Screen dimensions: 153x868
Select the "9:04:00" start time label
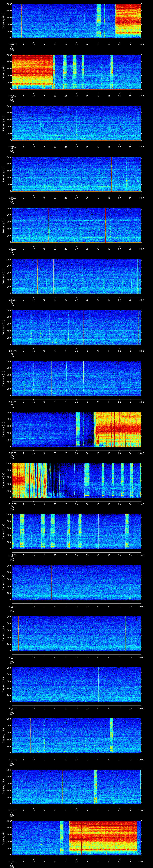[x=12, y=198]
